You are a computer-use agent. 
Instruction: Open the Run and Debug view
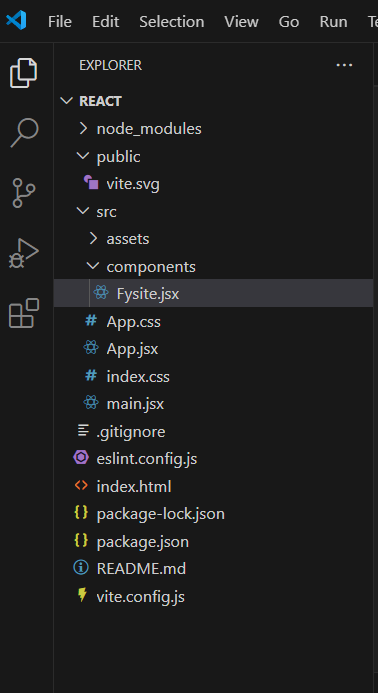pyautogui.click(x=24, y=253)
